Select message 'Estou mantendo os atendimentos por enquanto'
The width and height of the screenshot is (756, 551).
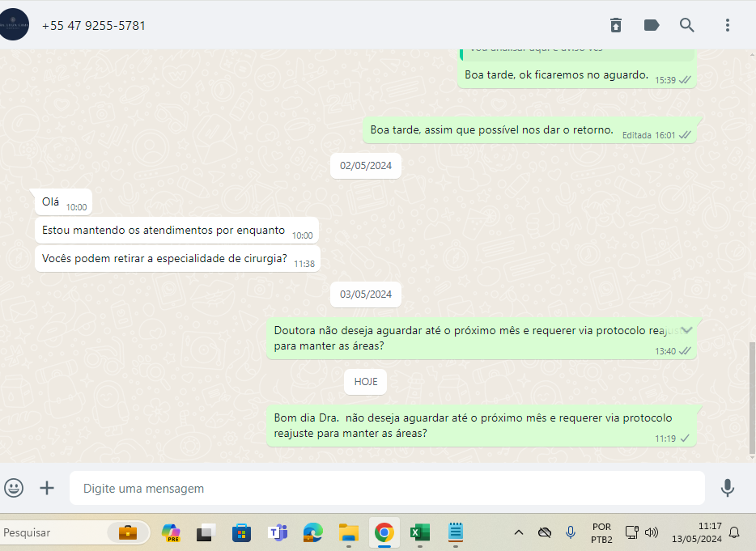pos(177,231)
